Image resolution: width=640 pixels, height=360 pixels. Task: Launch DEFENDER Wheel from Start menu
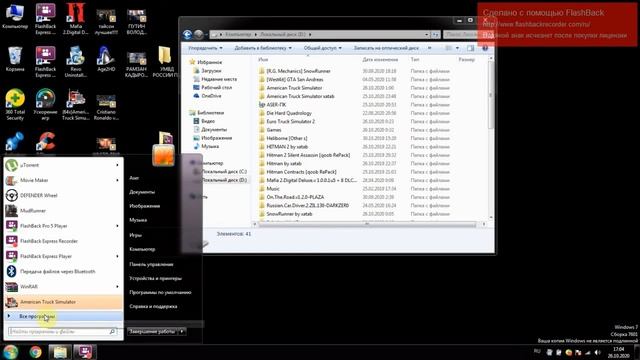63,195
